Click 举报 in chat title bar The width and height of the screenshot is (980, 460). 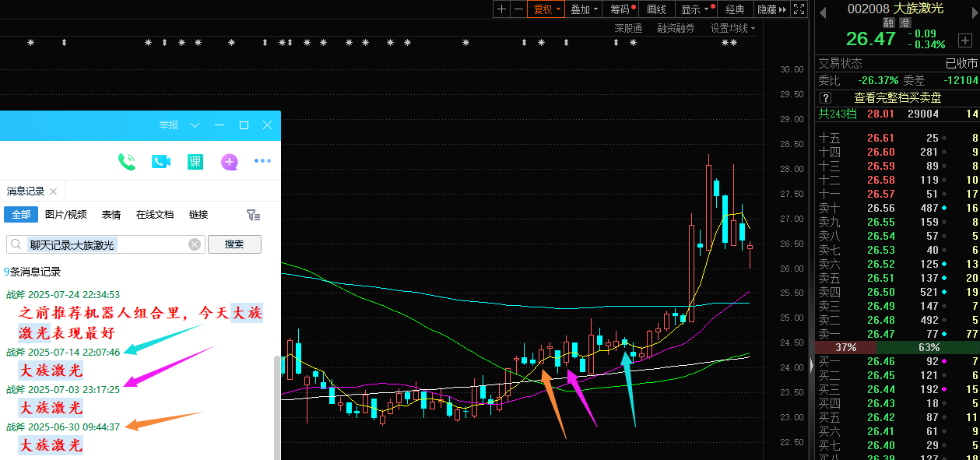pyautogui.click(x=169, y=125)
